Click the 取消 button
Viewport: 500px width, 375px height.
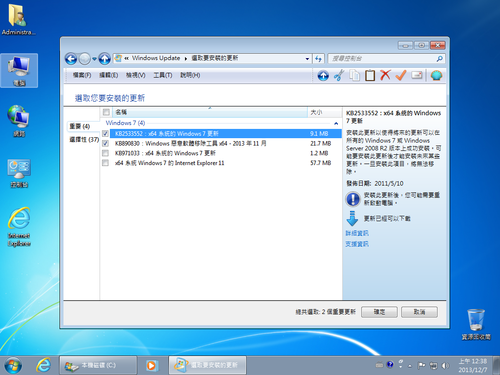point(419,312)
